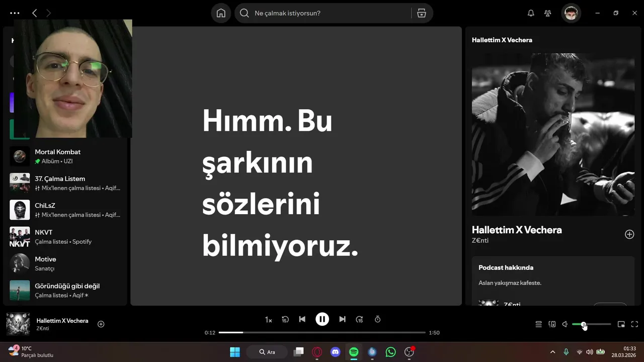Open Discord from taskbar
This screenshot has height=362, width=644.
[336, 352]
